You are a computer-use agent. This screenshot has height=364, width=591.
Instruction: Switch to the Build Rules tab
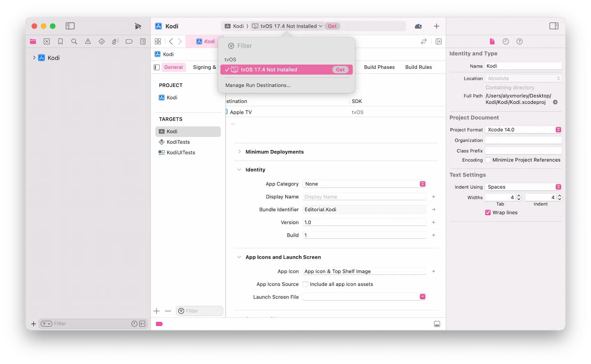point(419,67)
